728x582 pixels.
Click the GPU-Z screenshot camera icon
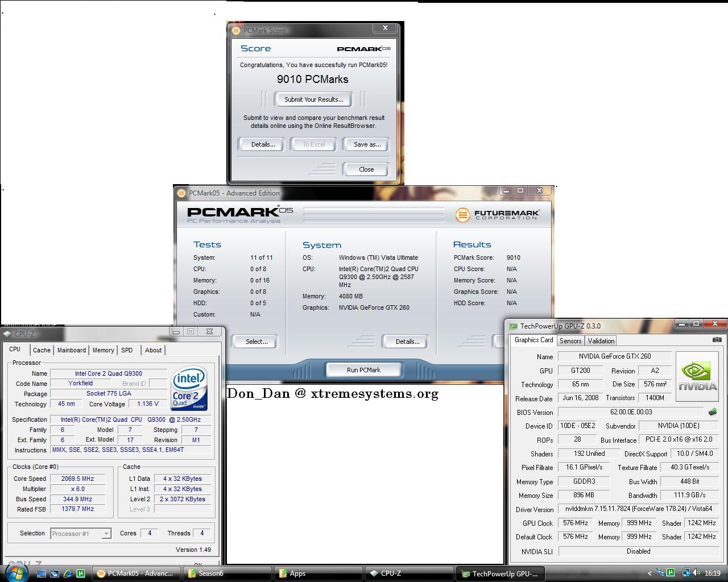[717, 339]
